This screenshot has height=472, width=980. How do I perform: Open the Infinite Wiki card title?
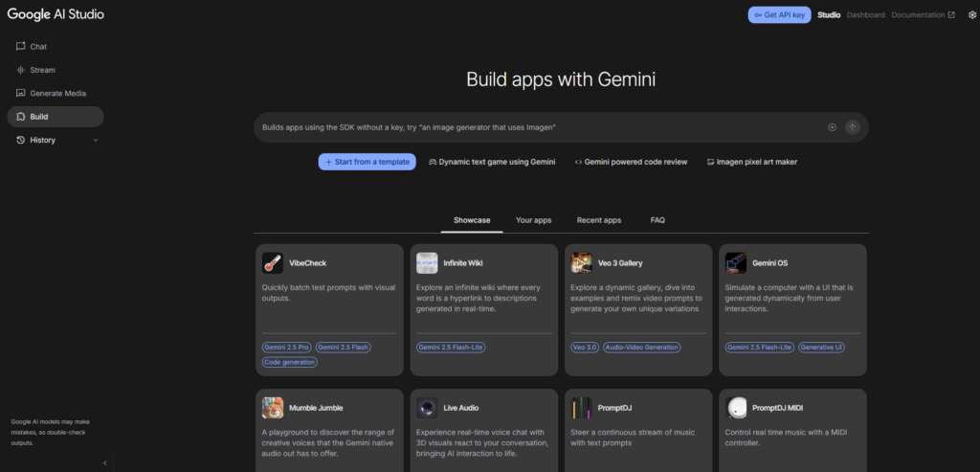point(463,263)
